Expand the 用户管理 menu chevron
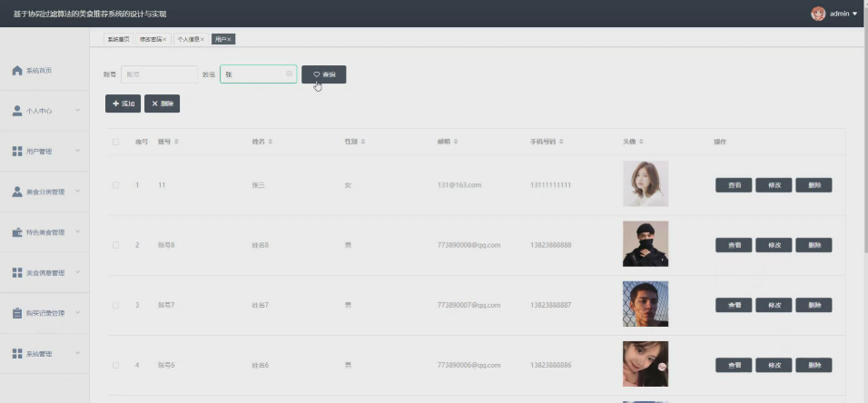The image size is (868, 403). pyautogui.click(x=77, y=151)
